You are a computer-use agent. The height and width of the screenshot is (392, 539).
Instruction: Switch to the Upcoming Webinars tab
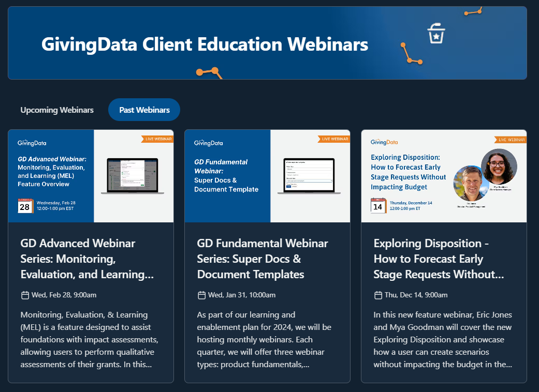[57, 110]
